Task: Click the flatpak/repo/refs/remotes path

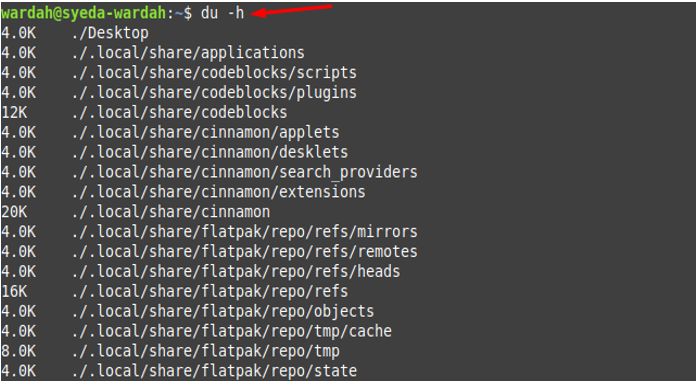Action: pyautogui.click(x=244, y=252)
